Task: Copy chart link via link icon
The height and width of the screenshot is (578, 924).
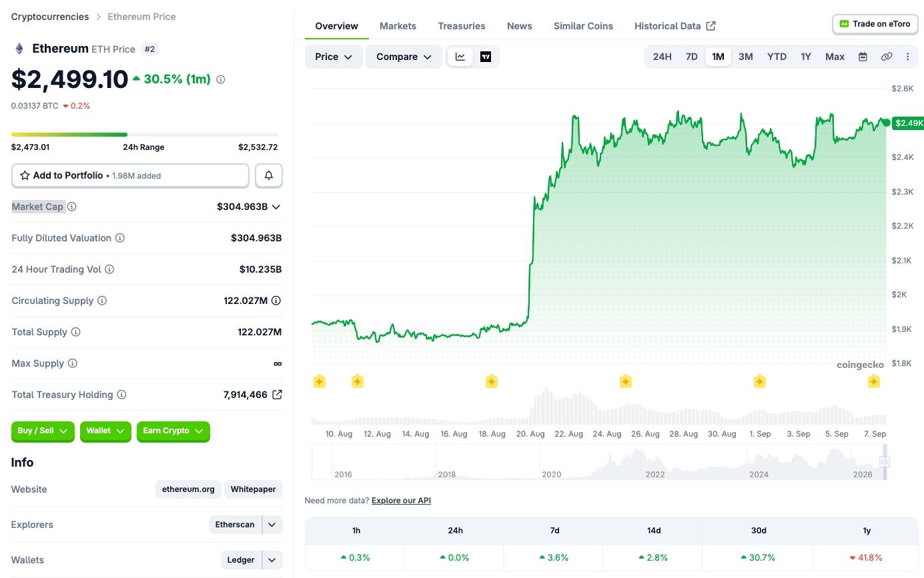Action: click(x=887, y=57)
